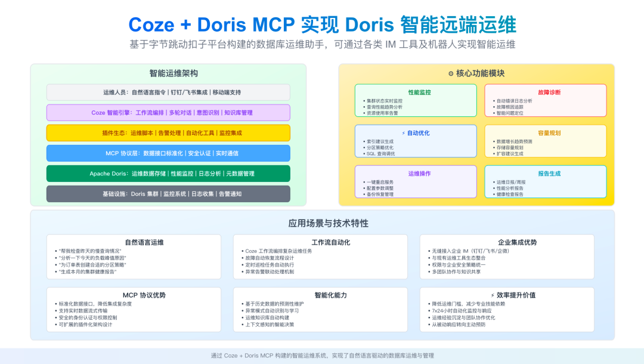Screen dimensions: 644x364
Task: Click the bullet 可扩展的插件化架构设计
Action: coord(85,325)
